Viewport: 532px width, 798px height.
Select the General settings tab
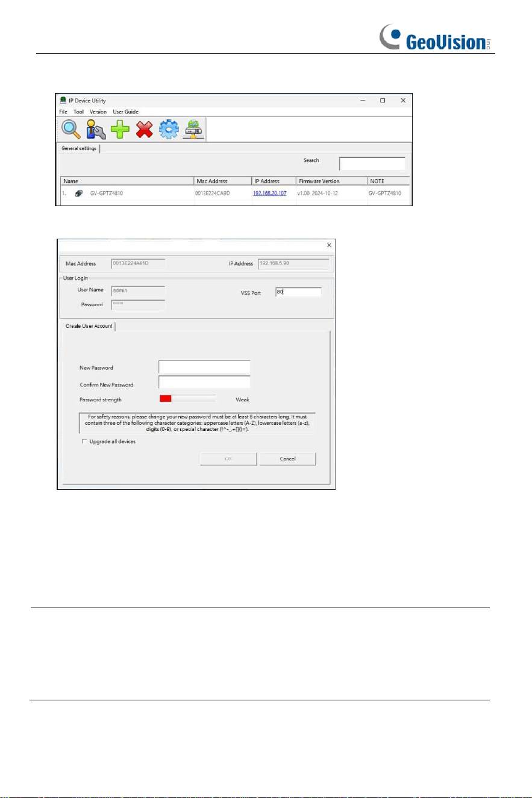click(x=79, y=148)
